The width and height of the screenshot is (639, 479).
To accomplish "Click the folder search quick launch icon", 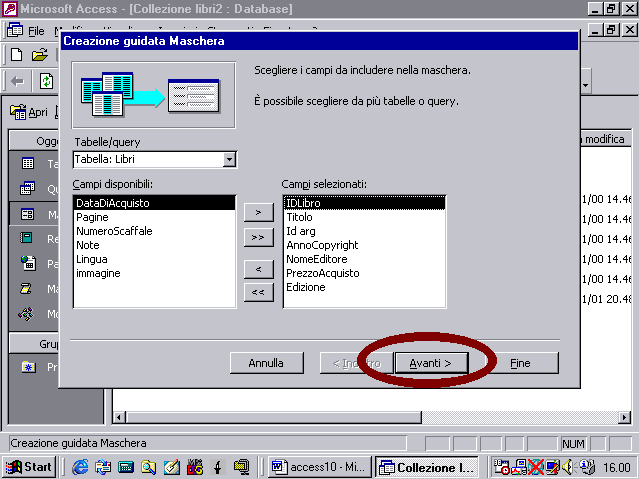I will point(148,467).
